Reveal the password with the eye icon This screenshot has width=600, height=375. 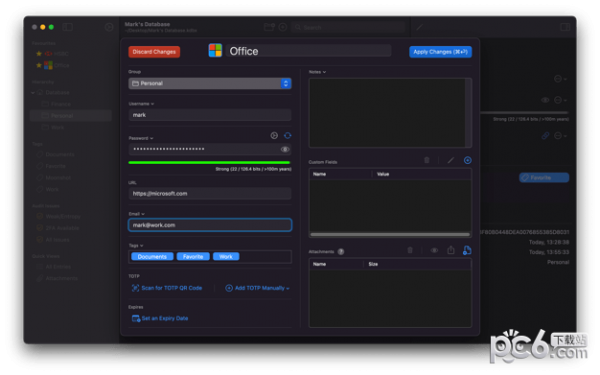click(285, 149)
